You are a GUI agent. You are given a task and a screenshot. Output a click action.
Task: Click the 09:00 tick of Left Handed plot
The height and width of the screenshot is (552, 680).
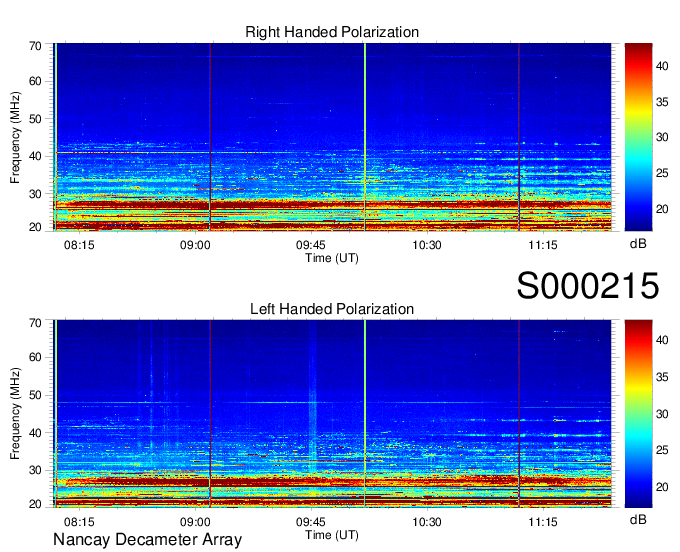pos(195,522)
